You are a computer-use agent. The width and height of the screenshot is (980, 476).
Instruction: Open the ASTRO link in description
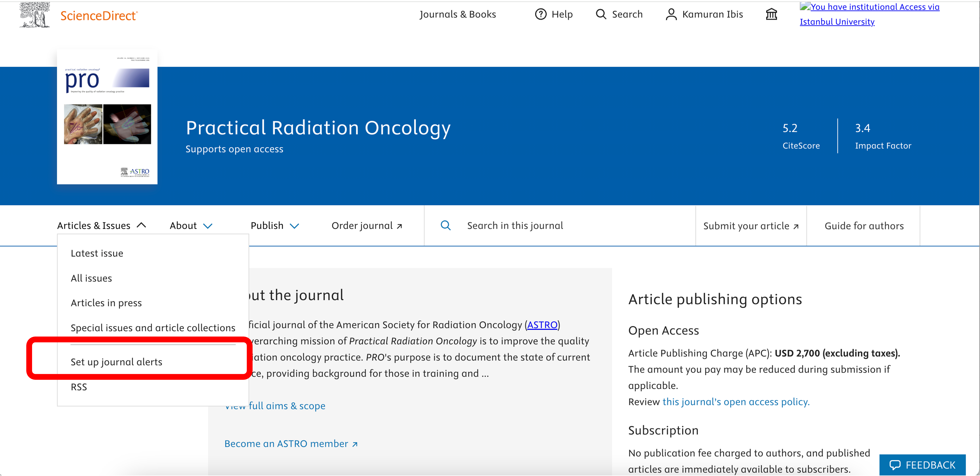[542, 325]
